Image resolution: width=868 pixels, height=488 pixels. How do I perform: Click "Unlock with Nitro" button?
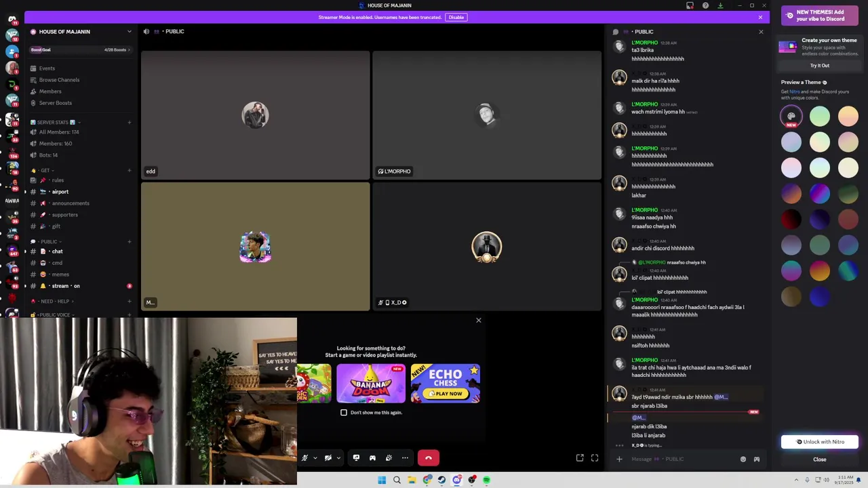pyautogui.click(x=820, y=442)
